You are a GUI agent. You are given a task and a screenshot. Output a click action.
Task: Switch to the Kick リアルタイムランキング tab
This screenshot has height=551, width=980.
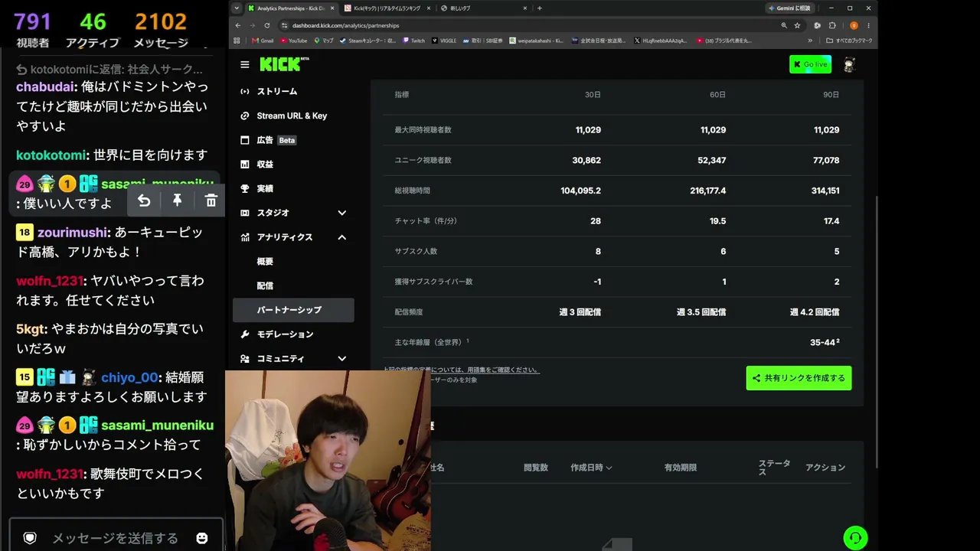(387, 8)
